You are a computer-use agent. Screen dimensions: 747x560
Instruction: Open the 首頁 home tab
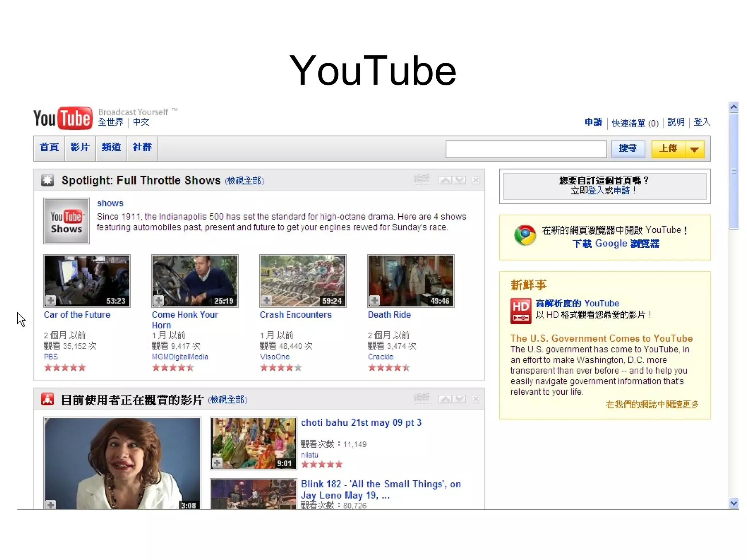click(x=49, y=148)
